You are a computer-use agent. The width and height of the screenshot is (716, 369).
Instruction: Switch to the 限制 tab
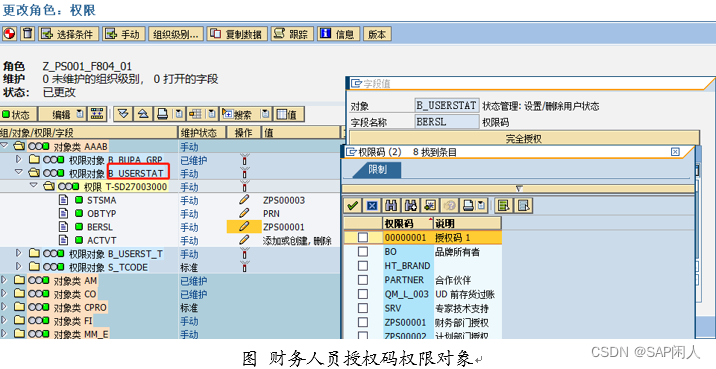point(377,170)
